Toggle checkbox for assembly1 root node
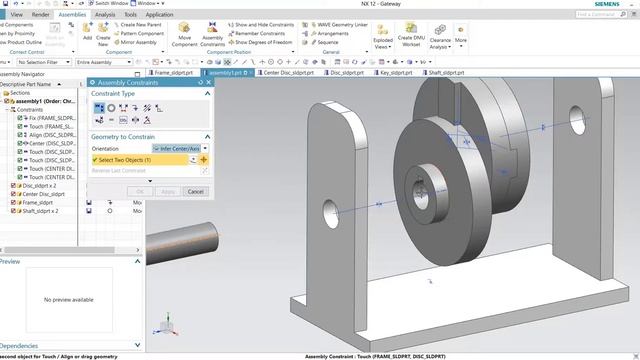The height and width of the screenshot is (360, 640). tap(7, 101)
